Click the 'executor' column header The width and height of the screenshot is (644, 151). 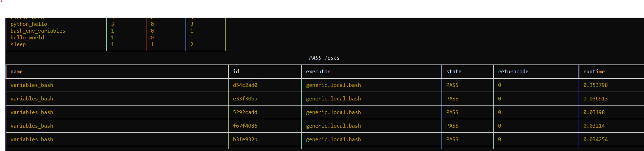(318, 72)
